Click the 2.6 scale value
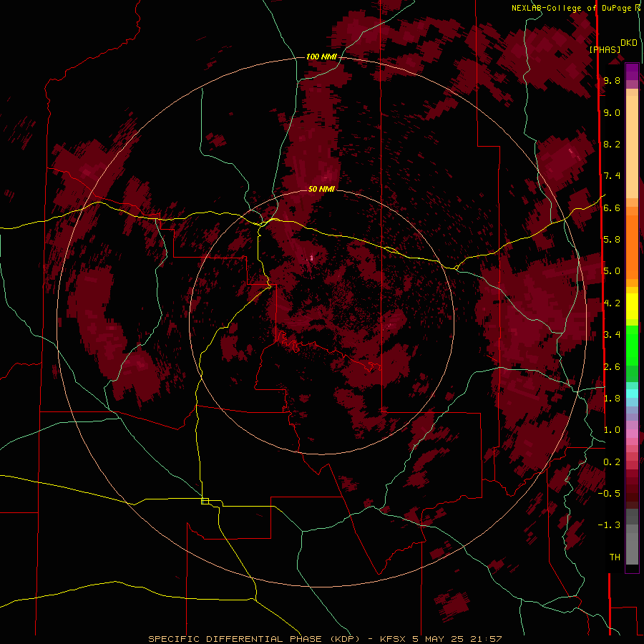Screen dimensions: 644x644 pos(612,367)
